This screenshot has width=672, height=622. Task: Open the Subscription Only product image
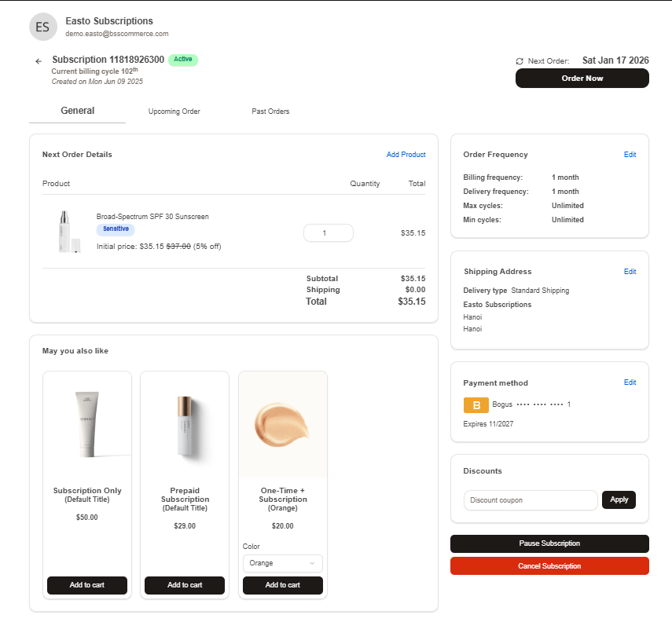coord(87,424)
